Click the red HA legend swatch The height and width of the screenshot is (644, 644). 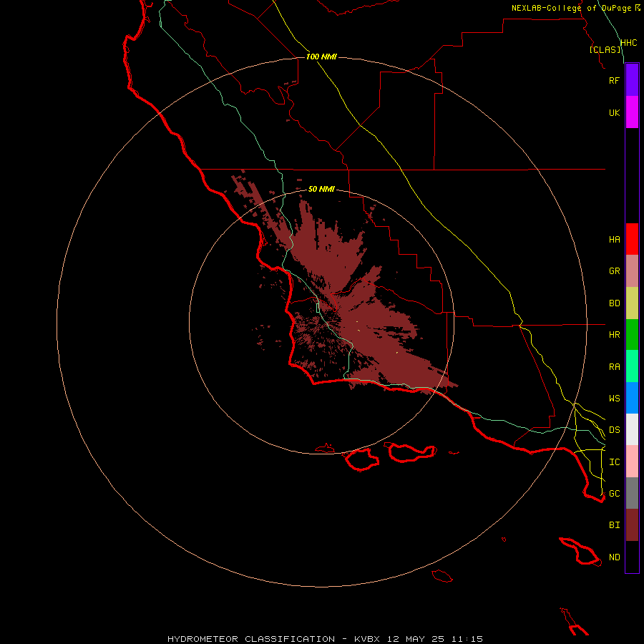pyautogui.click(x=632, y=239)
